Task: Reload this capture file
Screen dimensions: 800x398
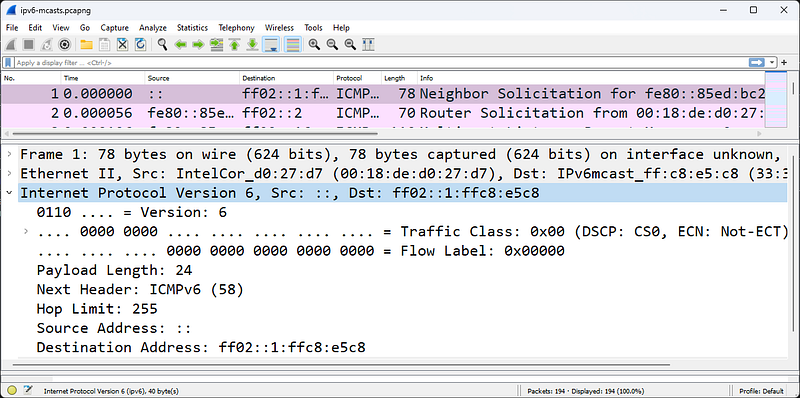Action: 140,45
